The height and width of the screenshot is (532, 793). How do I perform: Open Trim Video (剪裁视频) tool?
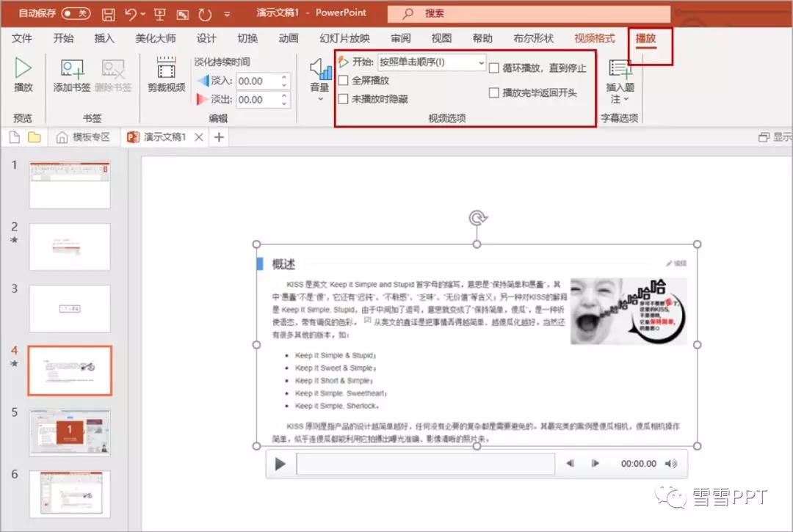pos(166,70)
